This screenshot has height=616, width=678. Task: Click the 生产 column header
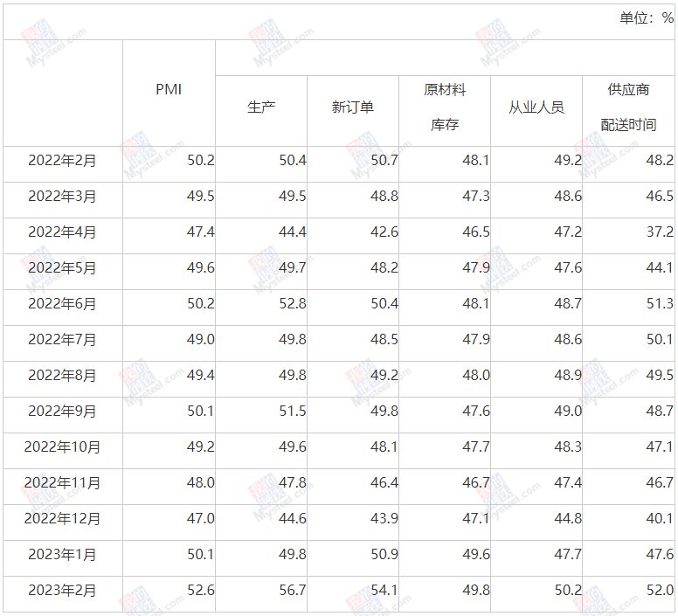pos(261,107)
